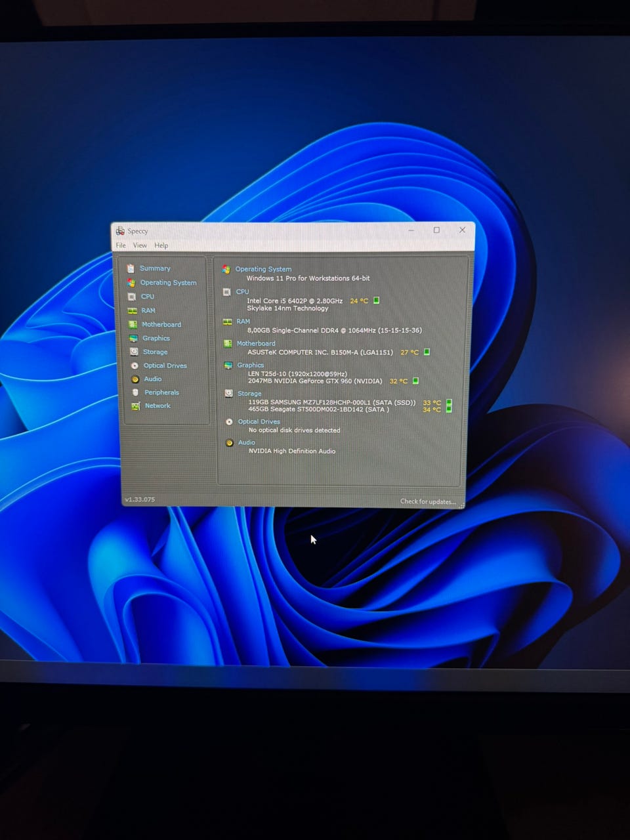Click the Motherboard icon in summary pane
630x840 pixels.
click(228, 343)
